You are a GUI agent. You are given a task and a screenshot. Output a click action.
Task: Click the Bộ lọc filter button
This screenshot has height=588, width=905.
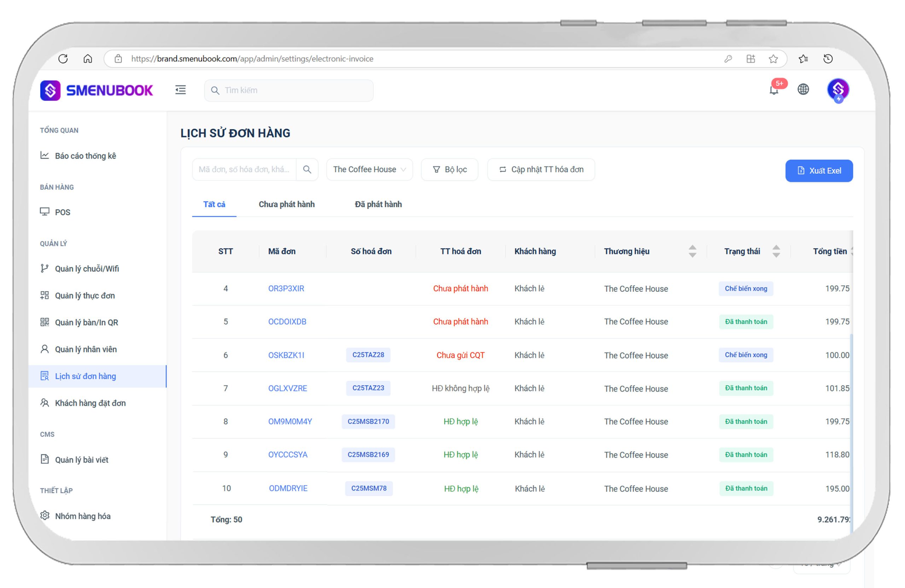tap(449, 170)
